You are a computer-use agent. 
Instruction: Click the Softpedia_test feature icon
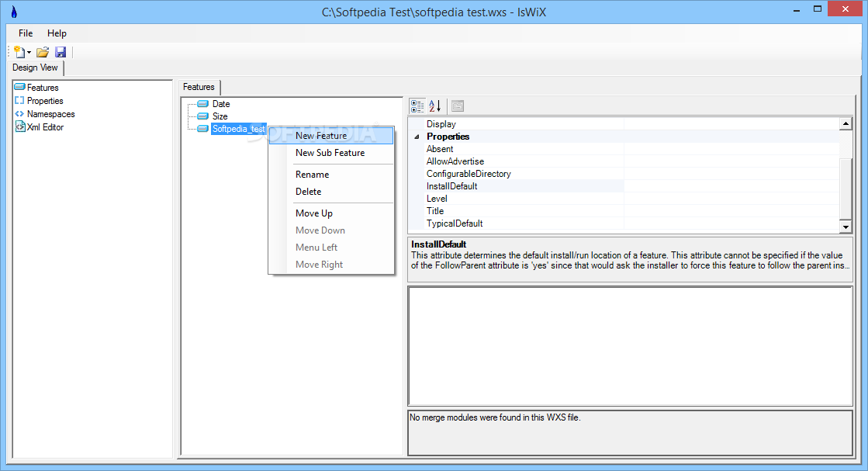[x=203, y=129]
